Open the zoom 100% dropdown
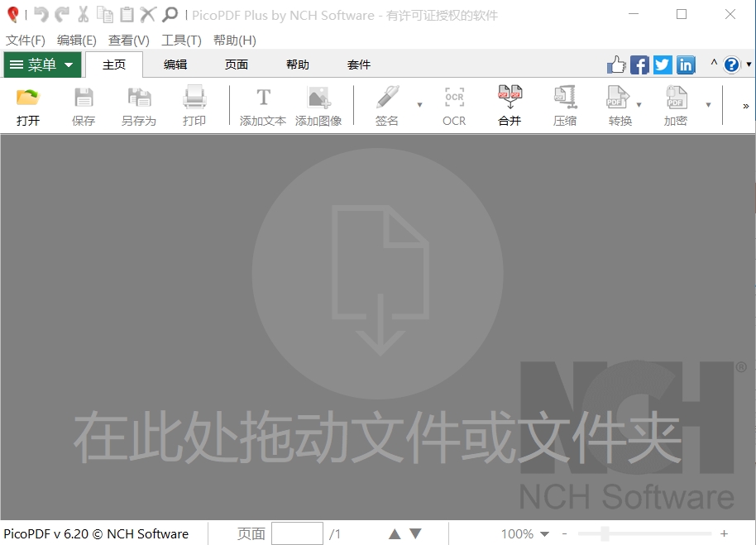This screenshot has width=756, height=545. pyautogui.click(x=545, y=534)
